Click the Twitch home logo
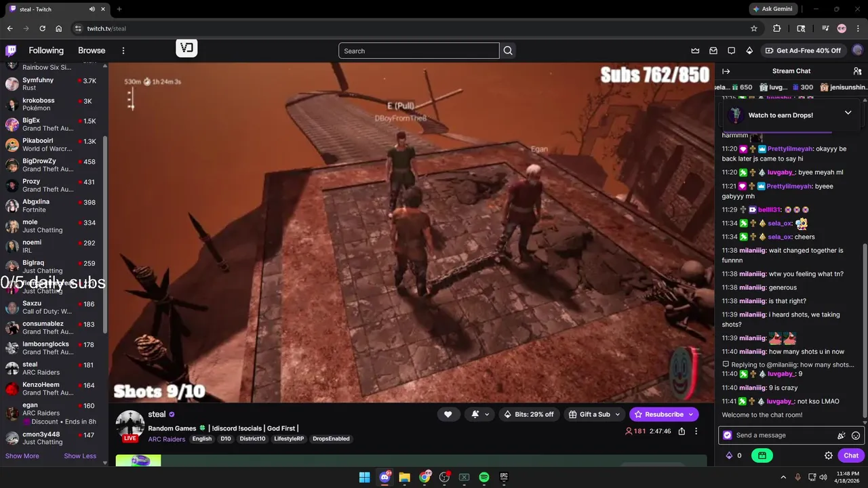The width and height of the screenshot is (868, 488). pyautogui.click(x=11, y=50)
